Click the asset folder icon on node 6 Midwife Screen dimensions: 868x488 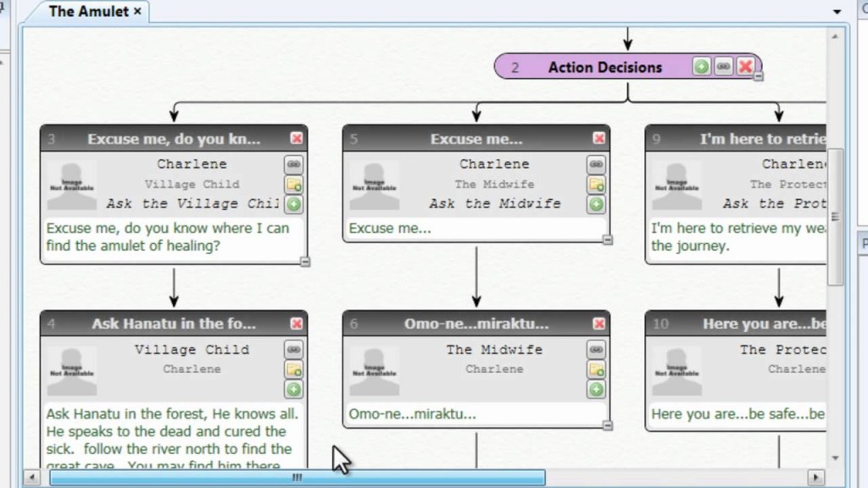[x=595, y=369]
